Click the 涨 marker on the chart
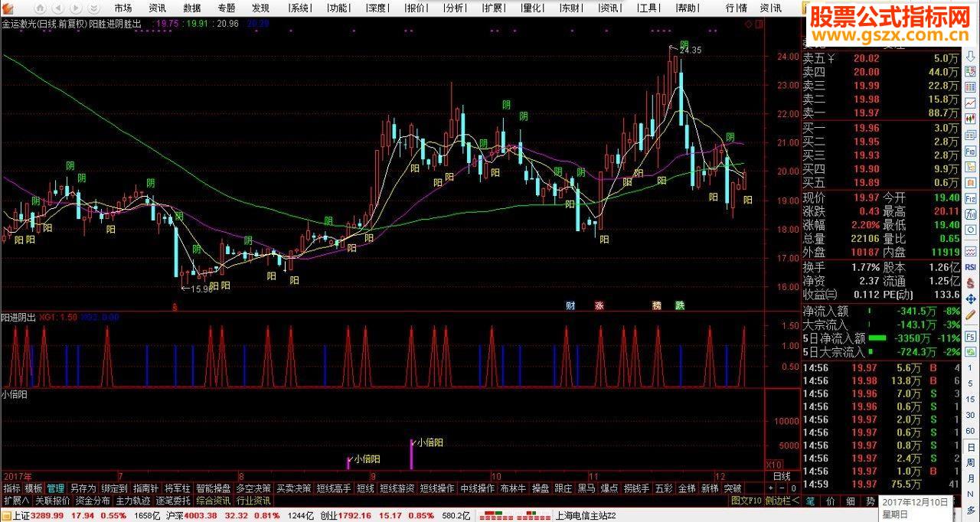This screenshot has width=980, height=522. [599, 305]
